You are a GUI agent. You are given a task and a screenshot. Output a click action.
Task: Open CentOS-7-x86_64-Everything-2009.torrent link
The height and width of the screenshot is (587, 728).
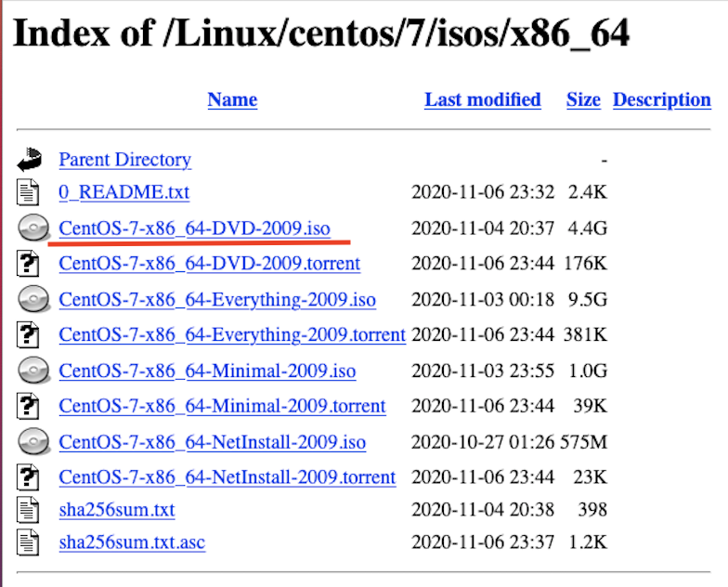pyautogui.click(x=232, y=334)
